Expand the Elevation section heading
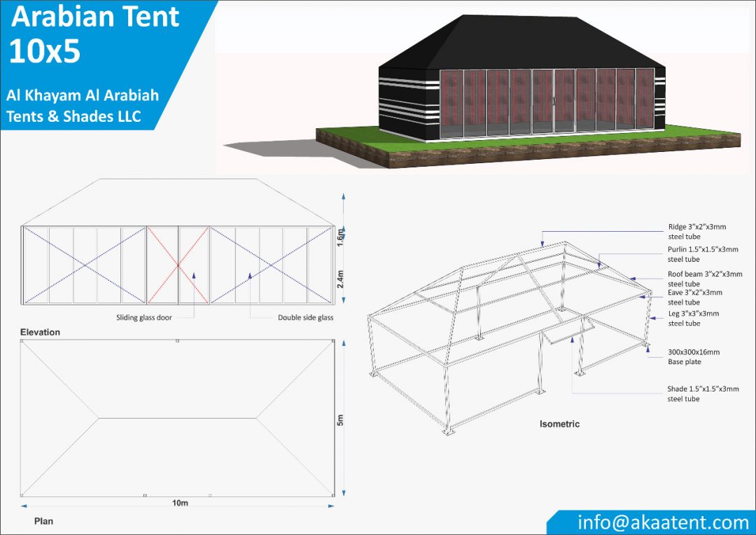This screenshot has width=756, height=535. (x=38, y=332)
